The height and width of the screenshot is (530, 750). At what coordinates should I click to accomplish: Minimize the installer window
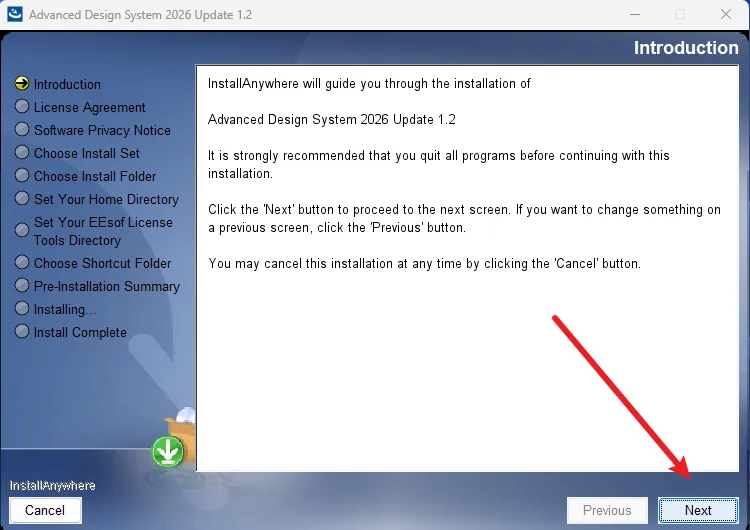point(635,14)
